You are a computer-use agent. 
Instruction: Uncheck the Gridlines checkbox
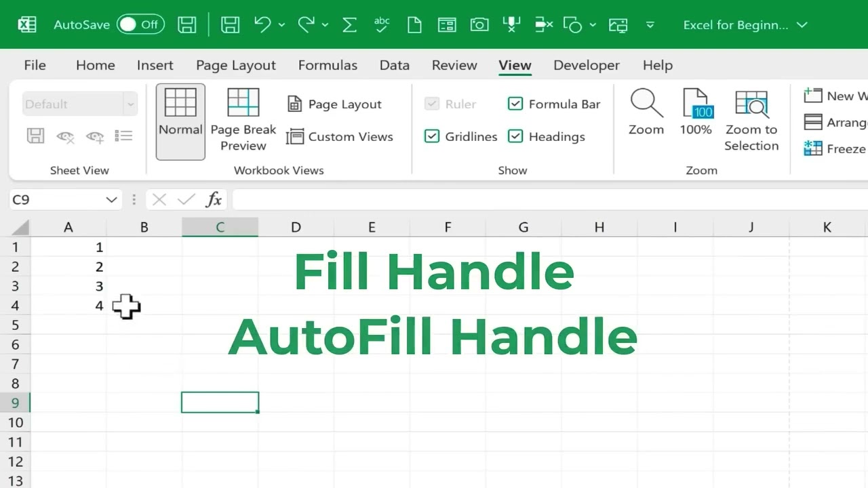[431, 136]
